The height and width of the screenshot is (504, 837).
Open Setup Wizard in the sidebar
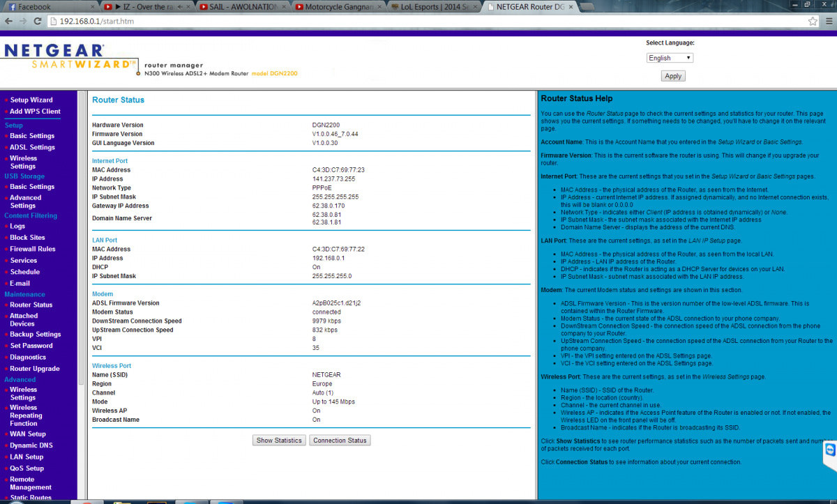point(31,100)
